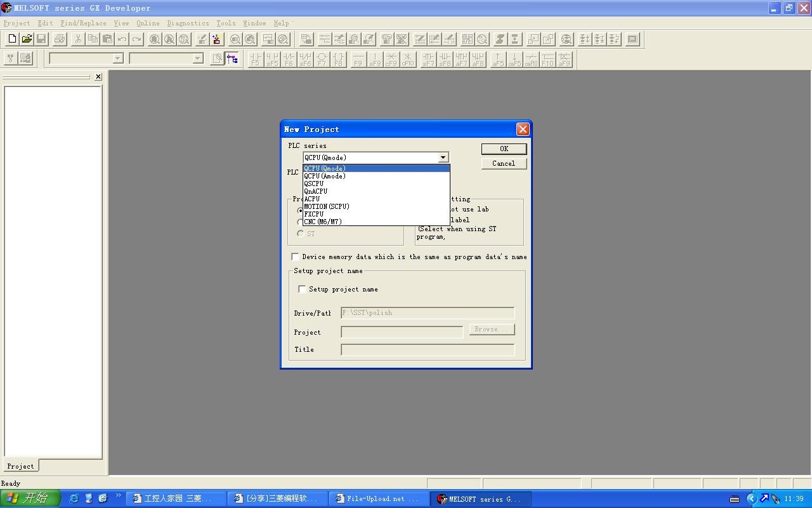Screen dimensions: 812x508
Task: Click the F7 coil ladder symbol icon
Action: tap(322, 59)
